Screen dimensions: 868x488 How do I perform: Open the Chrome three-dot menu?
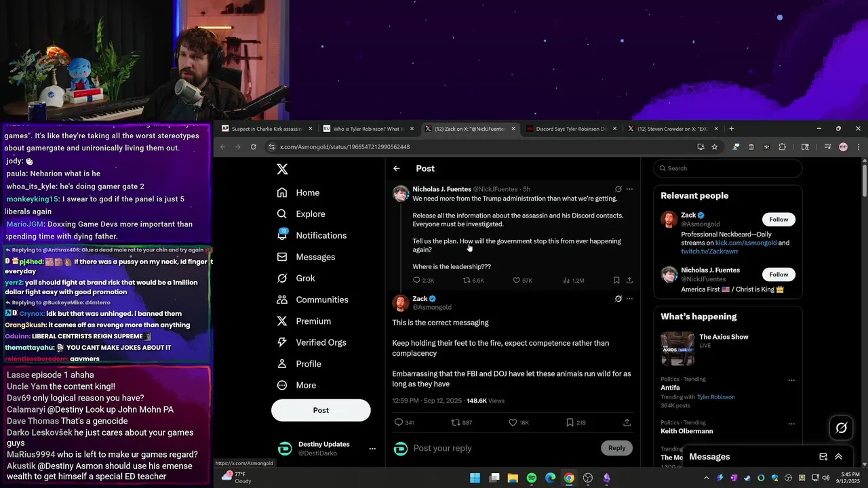[x=859, y=147]
